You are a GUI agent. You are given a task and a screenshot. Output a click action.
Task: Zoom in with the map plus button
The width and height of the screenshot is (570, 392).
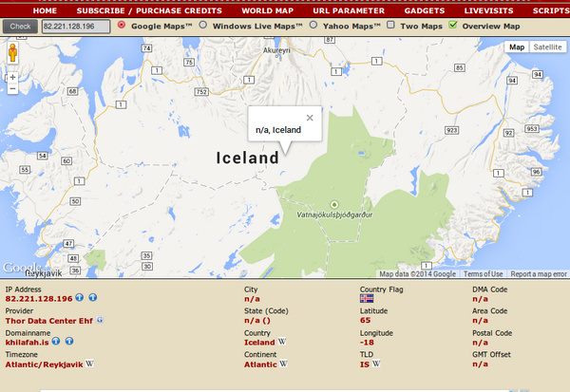tap(12, 77)
